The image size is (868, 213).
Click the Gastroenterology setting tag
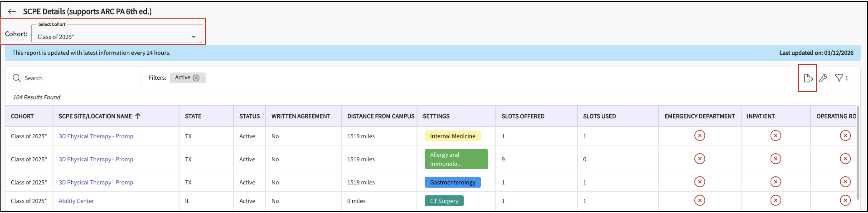452,182
